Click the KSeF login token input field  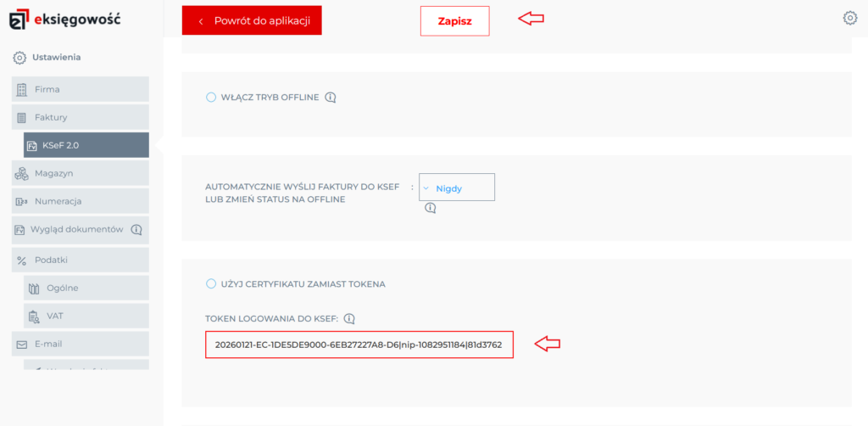coord(359,345)
